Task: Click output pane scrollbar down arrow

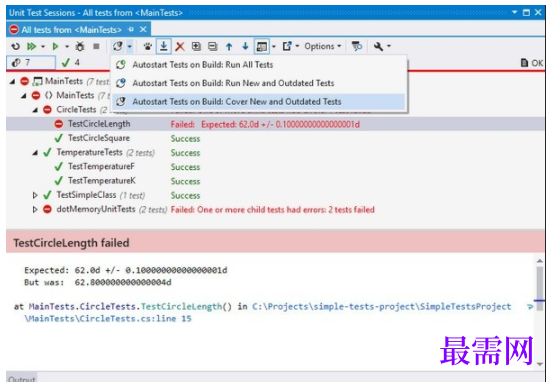Action: 540,364
